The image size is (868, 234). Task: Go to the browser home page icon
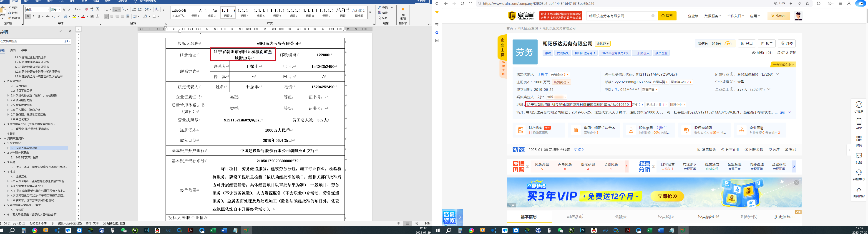pyautogui.click(x=470, y=3)
